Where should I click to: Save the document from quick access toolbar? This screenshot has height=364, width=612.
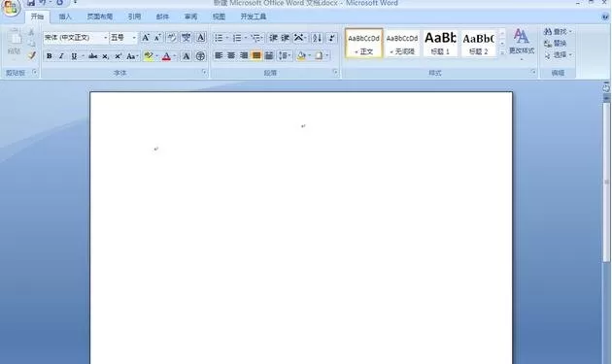click(31, 2)
